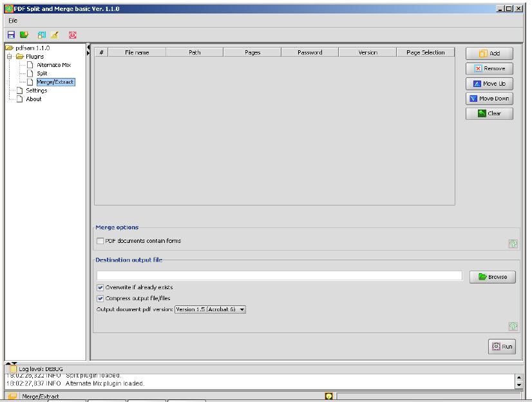Collapse the tree panel with the left arrow
The image size is (532, 402).
tap(88, 47)
